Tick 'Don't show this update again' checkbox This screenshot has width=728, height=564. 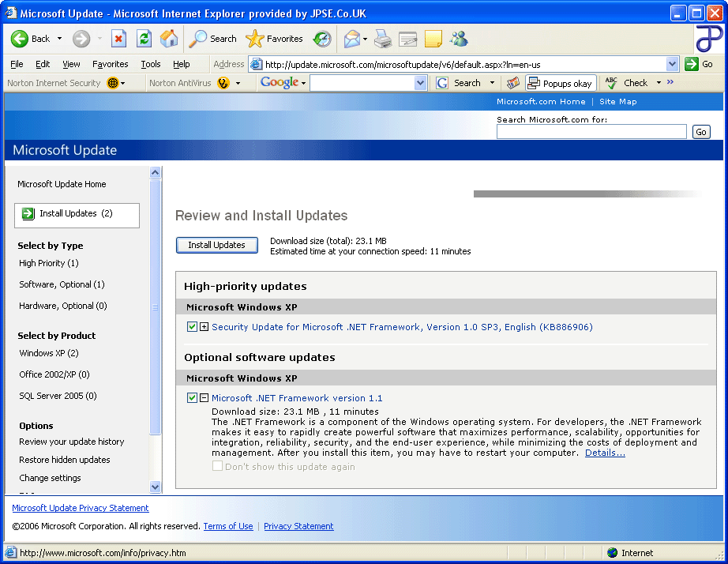pyautogui.click(x=217, y=466)
